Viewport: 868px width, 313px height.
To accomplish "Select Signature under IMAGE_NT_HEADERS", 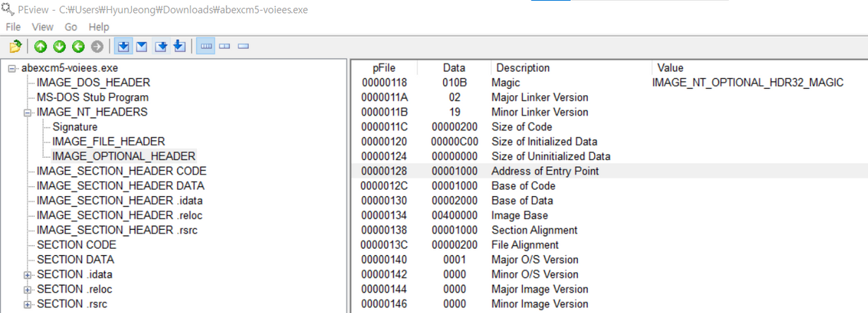I will 75,127.
